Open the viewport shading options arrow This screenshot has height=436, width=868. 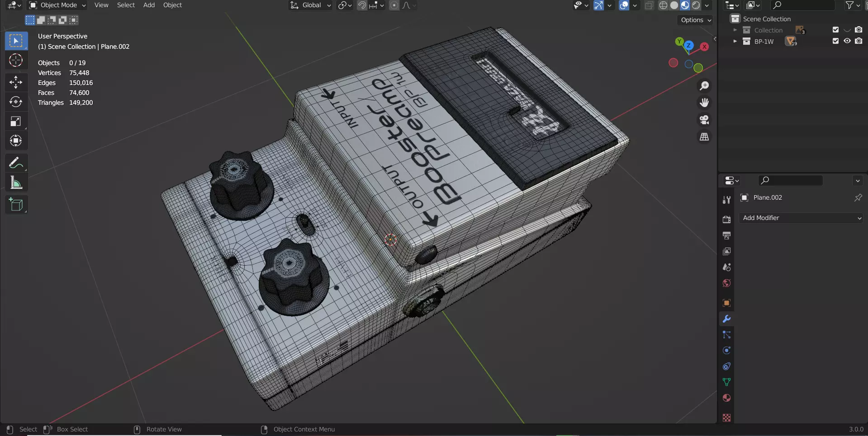tap(707, 5)
